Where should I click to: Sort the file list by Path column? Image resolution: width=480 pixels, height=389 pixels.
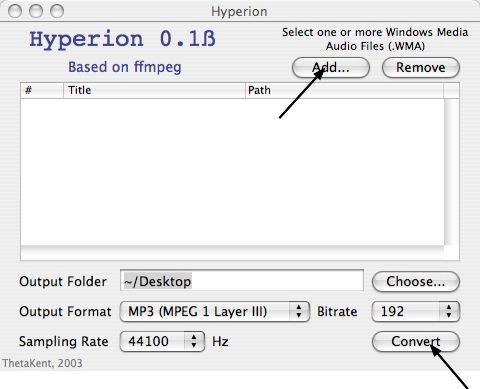pyautogui.click(x=344, y=90)
